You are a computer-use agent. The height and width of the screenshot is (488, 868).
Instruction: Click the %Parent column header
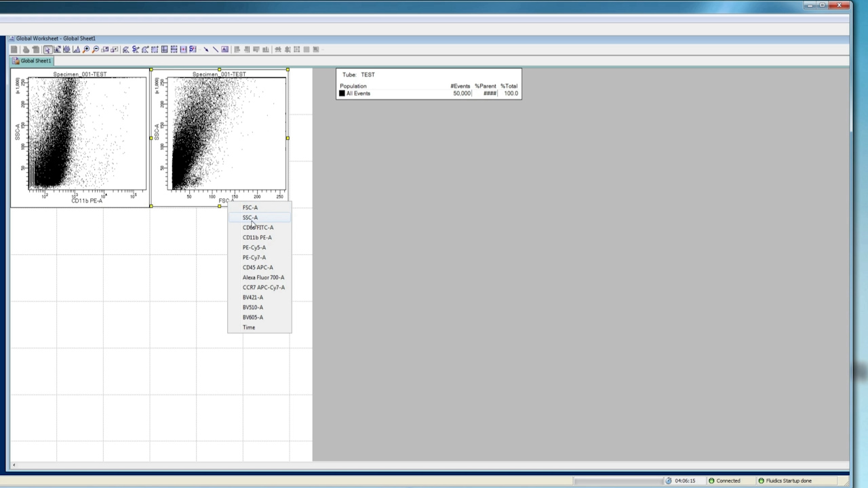(486, 86)
